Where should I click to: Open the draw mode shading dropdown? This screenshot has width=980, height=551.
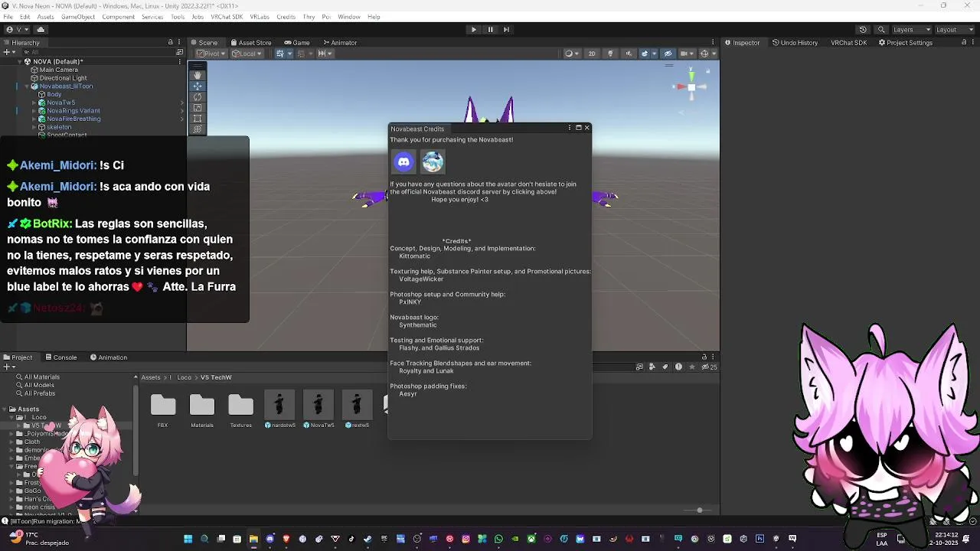click(571, 54)
